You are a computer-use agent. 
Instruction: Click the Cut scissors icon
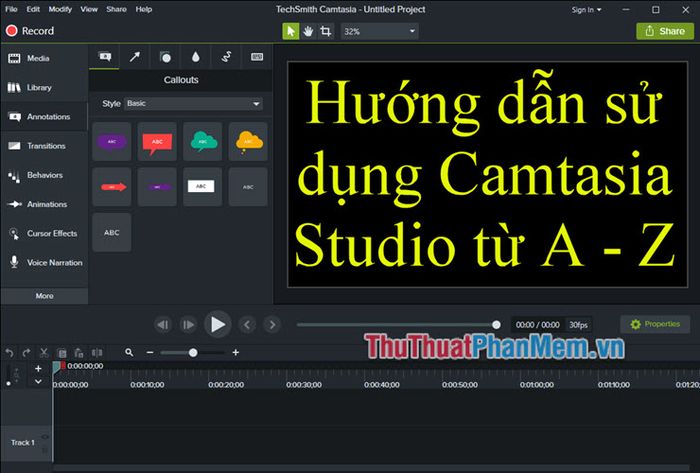(x=44, y=353)
